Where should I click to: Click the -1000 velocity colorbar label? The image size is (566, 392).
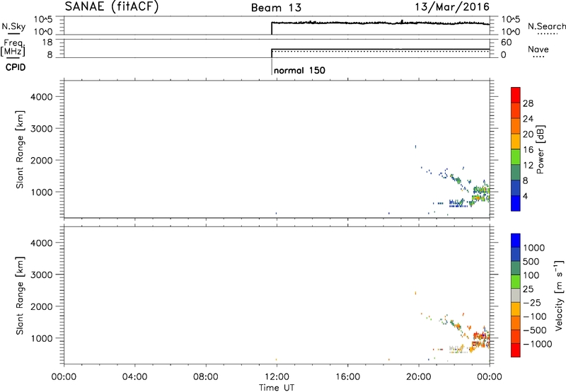coord(537,344)
